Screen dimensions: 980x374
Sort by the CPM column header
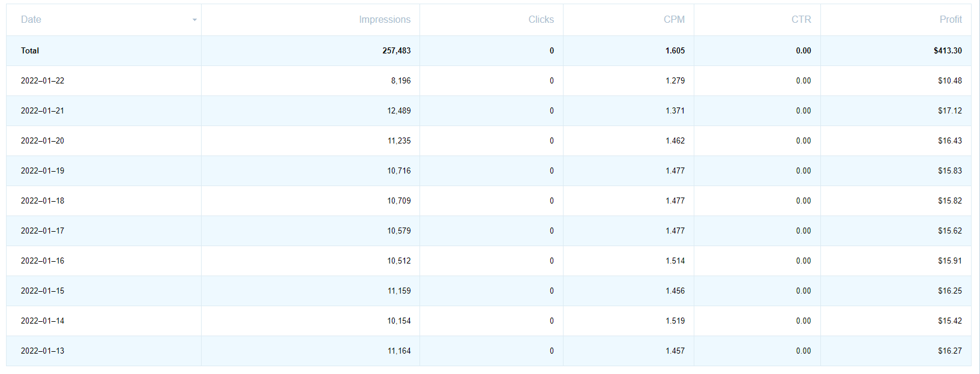[x=674, y=20]
